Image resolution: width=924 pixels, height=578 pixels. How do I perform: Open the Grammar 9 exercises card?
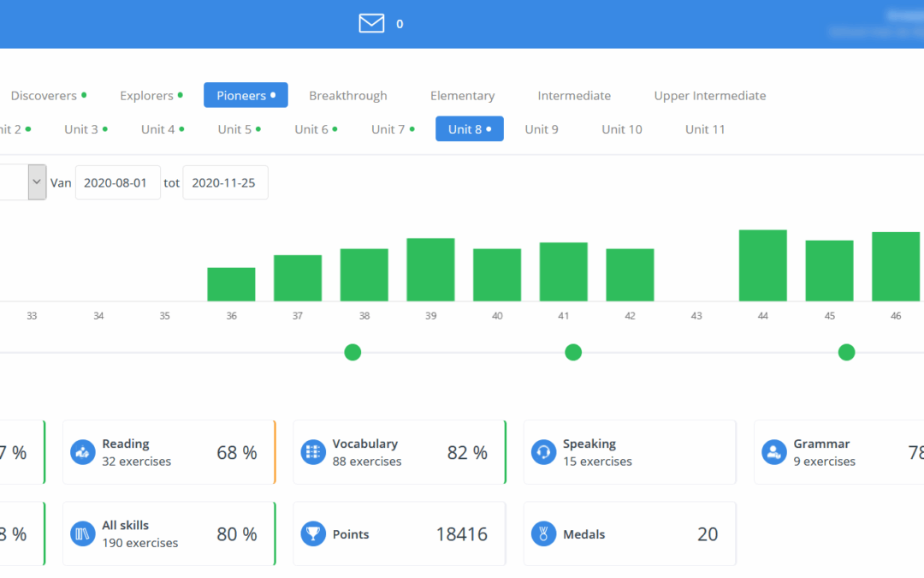[839, 452]
